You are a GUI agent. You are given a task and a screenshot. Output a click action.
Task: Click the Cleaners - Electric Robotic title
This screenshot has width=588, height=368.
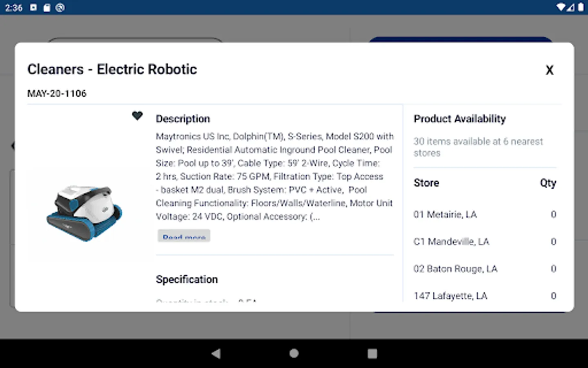(112, 70)
